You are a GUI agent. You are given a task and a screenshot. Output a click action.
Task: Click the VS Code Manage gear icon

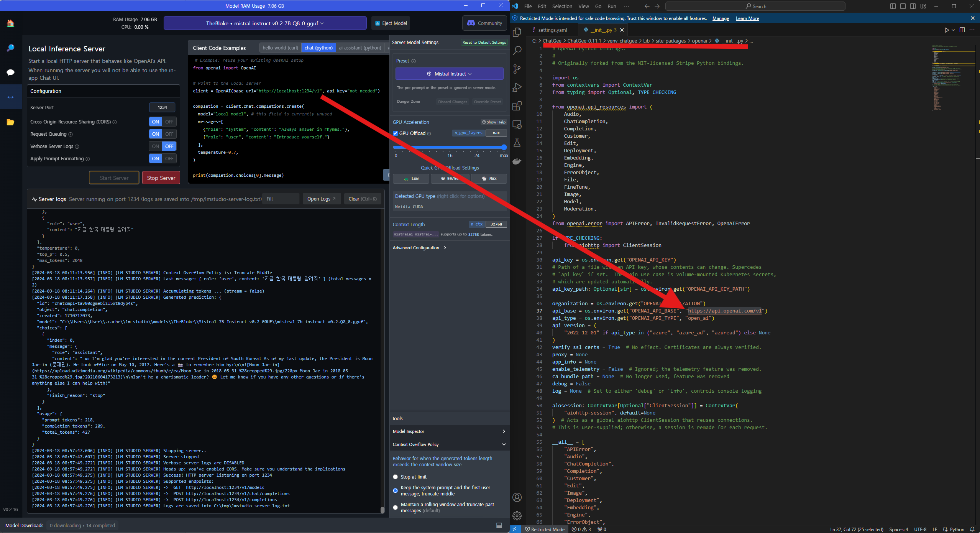pos(517,515)
